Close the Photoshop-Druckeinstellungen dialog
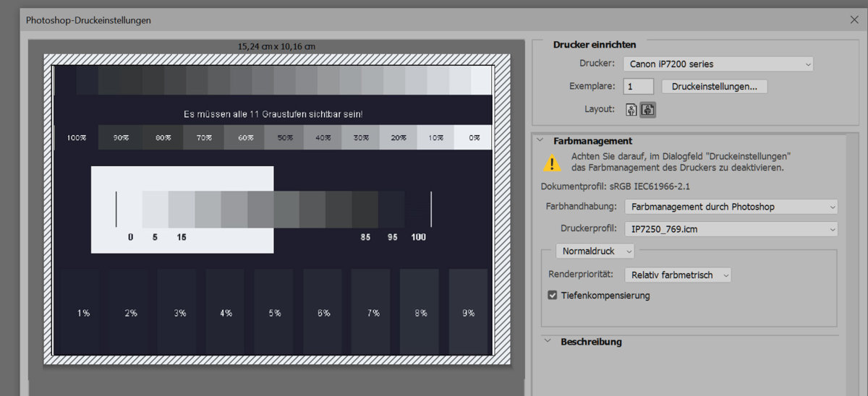The image size is (868, 396). click(854, 20)
